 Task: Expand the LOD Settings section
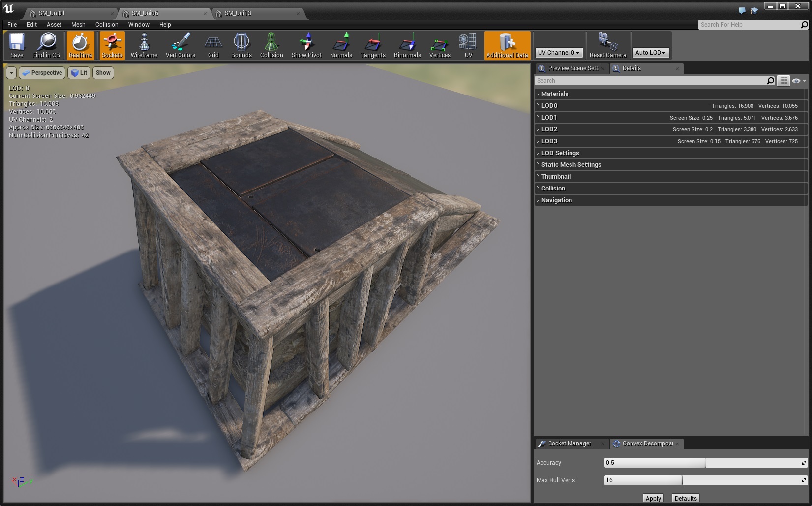(560, 153)
